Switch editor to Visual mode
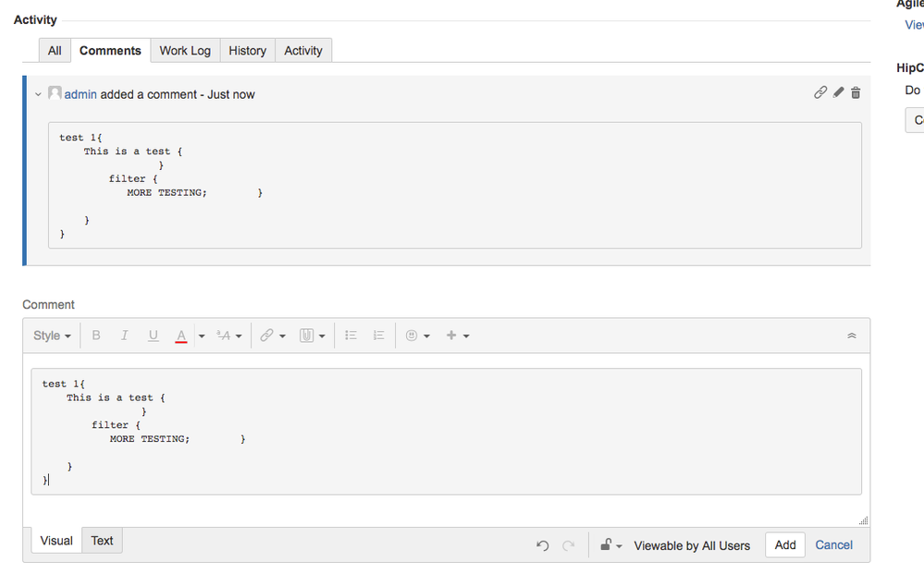 pyautogui.click(x=56, y=541)
